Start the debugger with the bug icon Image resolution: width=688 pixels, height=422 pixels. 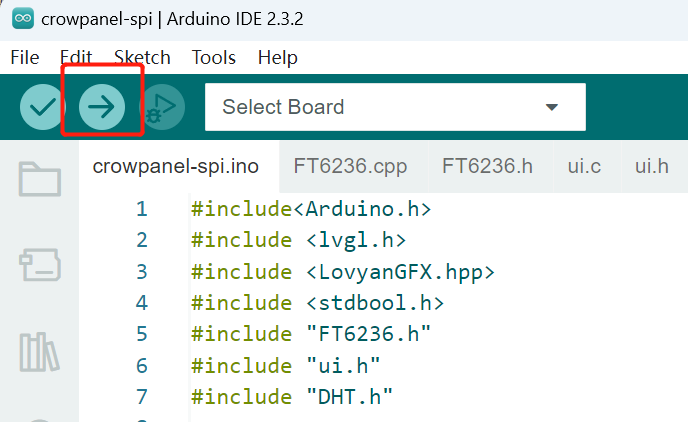(162, 107)
